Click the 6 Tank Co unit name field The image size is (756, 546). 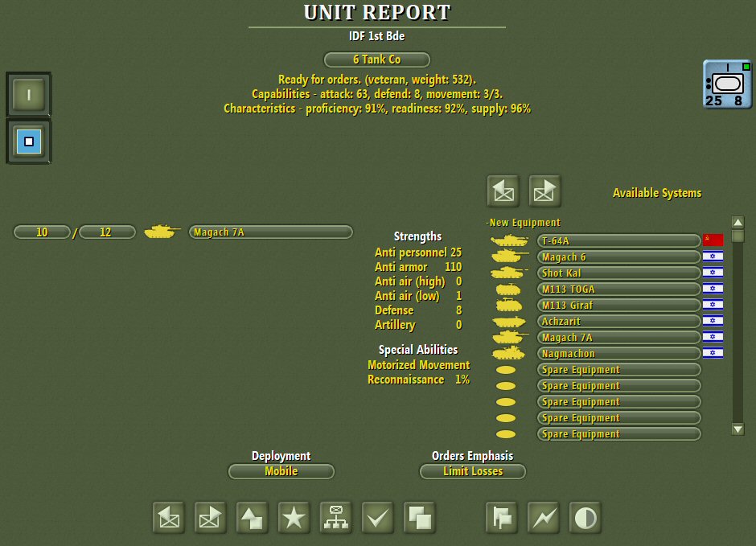(x=377, y=60)
